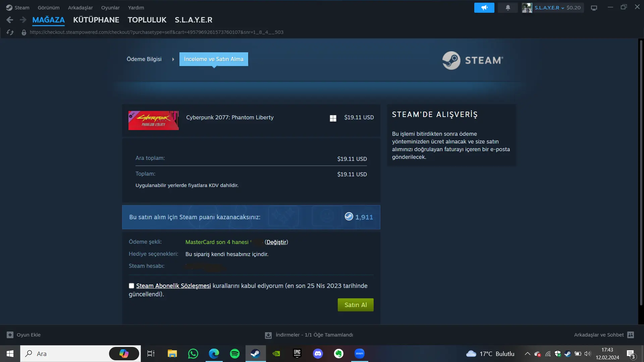Click the Satın Al purchase button

pyautogui.click(x=356, y=305)
